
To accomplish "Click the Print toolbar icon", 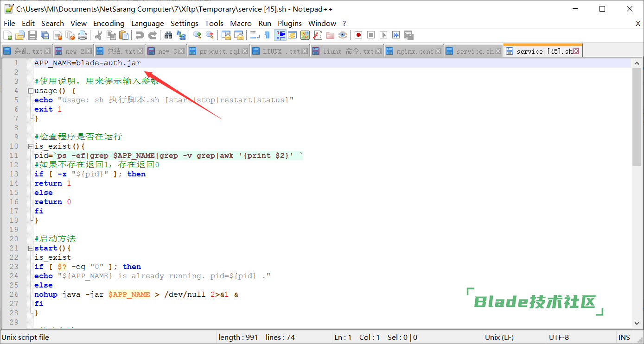I will (83, 35).
